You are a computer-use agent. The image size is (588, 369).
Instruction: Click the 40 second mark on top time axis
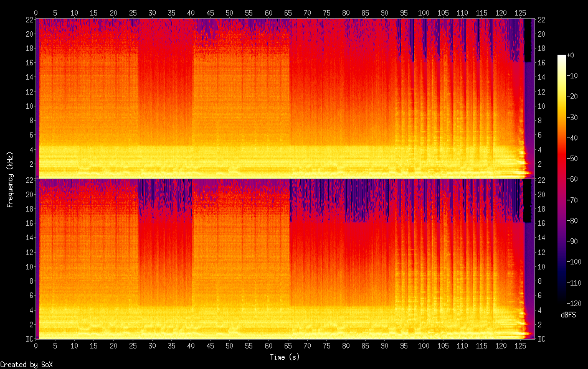pyautogui.click(x=191, y=12)
